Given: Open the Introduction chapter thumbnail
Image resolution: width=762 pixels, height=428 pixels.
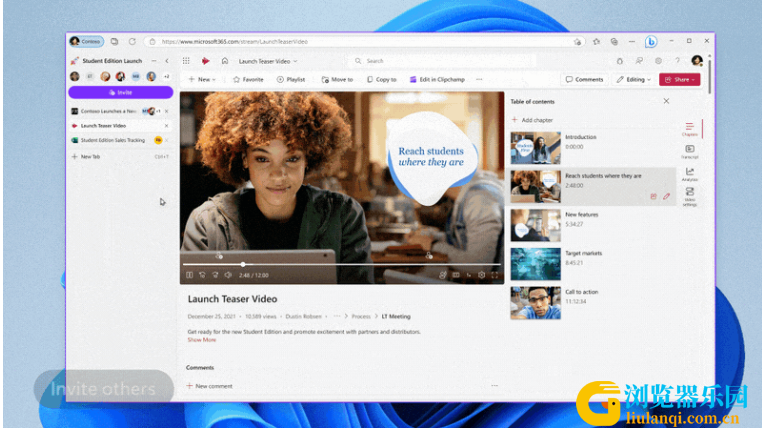Looking at the screenshot, I should coord(535,147).
